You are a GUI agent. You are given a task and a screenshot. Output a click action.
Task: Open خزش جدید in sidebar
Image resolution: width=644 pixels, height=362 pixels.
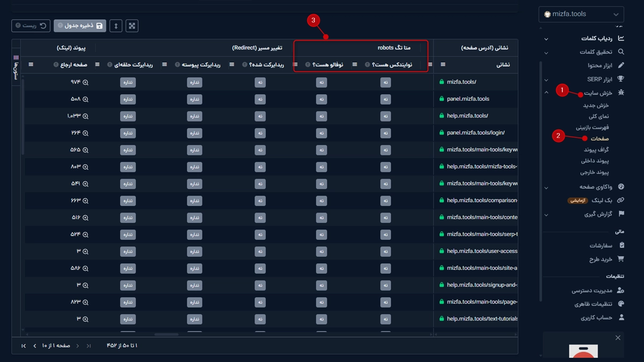(596, 105)
